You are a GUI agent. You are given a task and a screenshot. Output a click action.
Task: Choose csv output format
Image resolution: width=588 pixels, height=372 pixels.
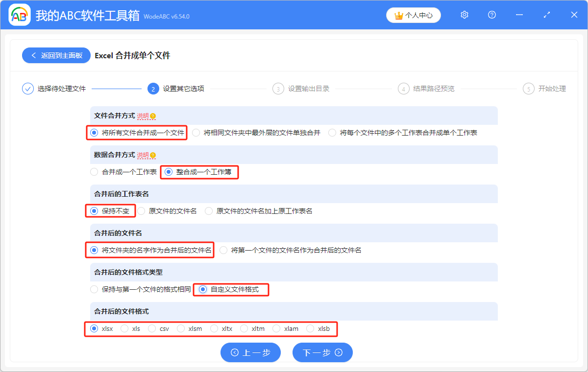pos(153,328)
